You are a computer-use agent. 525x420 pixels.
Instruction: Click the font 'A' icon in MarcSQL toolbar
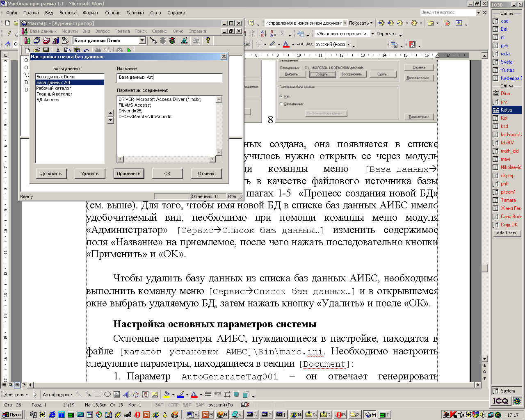point(184,40)
